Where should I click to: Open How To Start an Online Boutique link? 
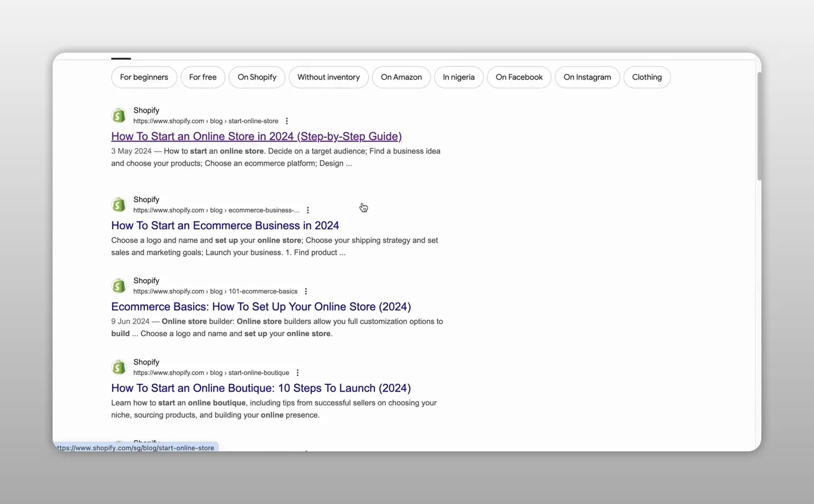(261, 388)
